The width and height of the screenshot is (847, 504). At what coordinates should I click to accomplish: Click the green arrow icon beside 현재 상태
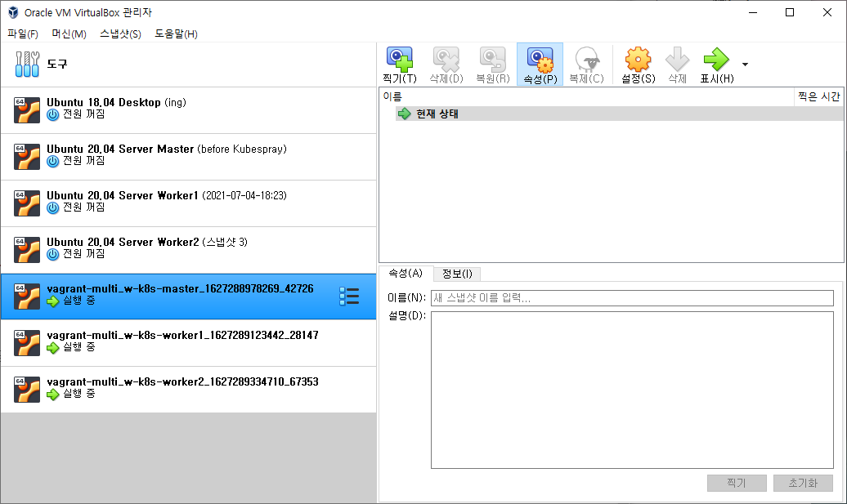click(x=404, y=114)
